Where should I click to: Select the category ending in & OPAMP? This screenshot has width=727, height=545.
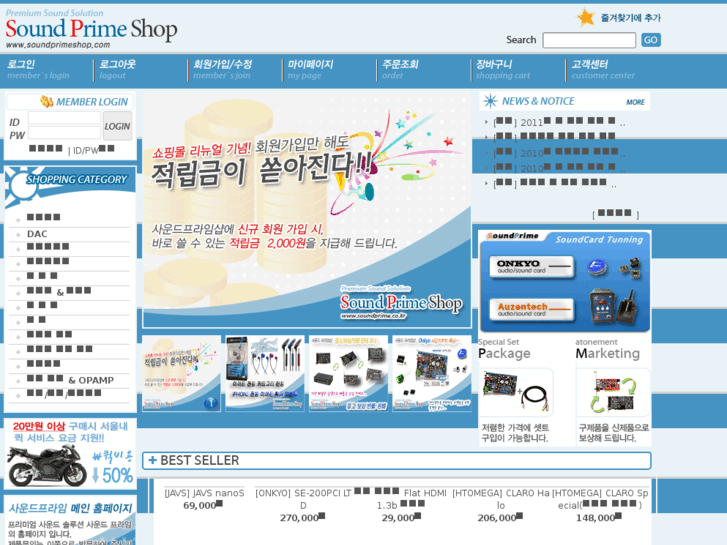[x=70, y=380]
